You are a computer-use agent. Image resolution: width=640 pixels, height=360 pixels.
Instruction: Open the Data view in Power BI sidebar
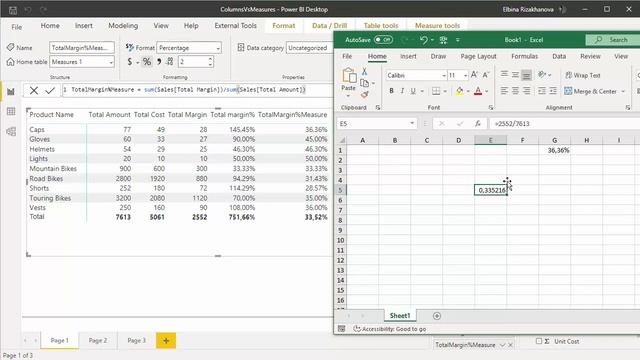tap(11, 111)
